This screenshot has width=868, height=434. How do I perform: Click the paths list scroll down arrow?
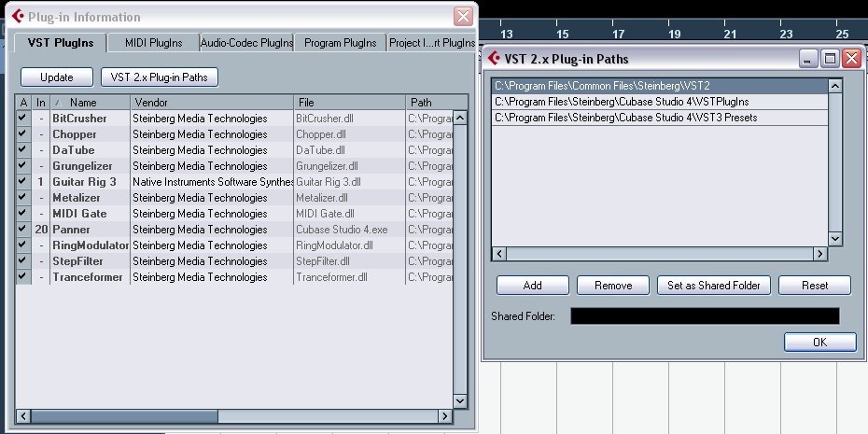coord(834,239)
